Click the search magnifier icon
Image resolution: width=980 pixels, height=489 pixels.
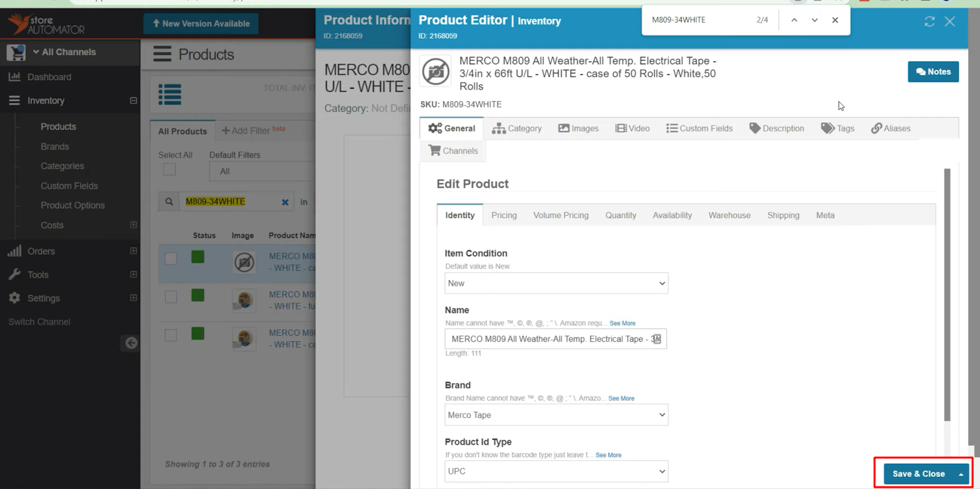click(169, 202)
